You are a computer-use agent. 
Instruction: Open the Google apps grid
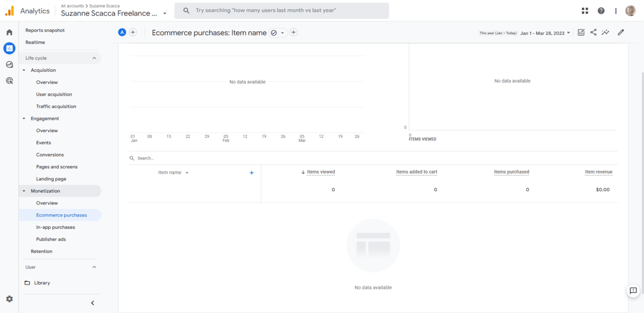pyautogui.click(x=584, y=10)
